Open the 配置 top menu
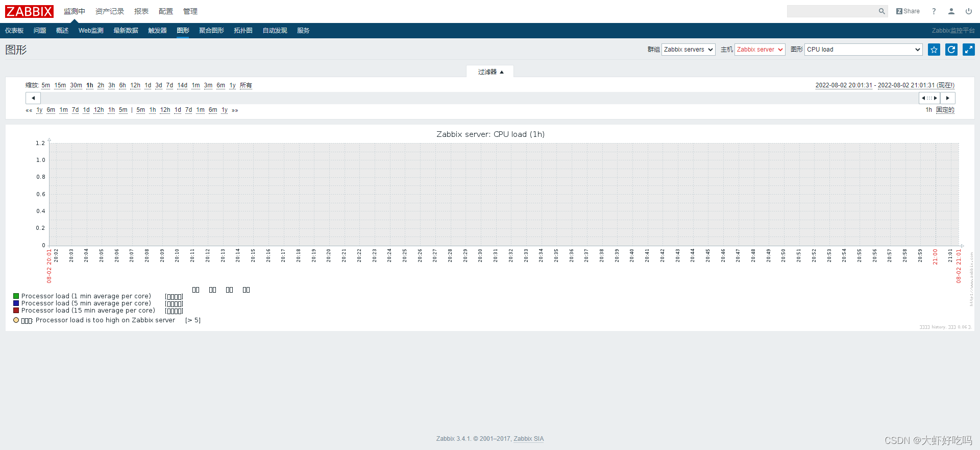 click(x=166, y=11)
